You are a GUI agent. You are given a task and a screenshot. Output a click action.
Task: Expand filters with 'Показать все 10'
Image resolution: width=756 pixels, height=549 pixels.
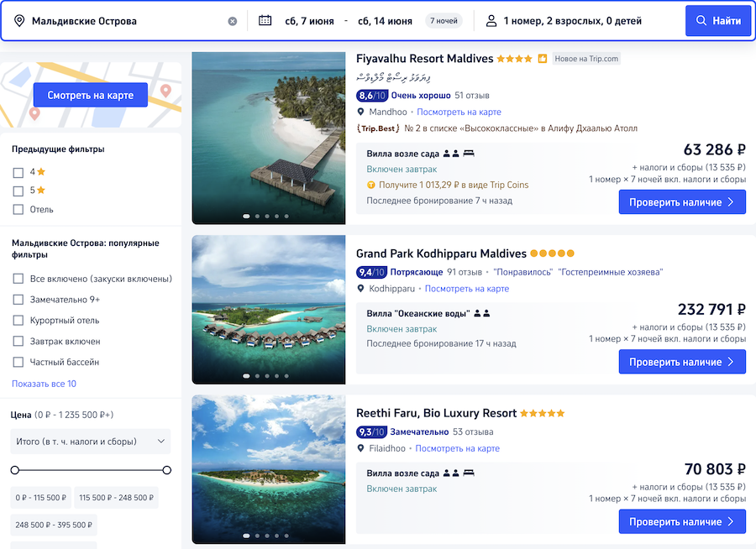[44, 384]
